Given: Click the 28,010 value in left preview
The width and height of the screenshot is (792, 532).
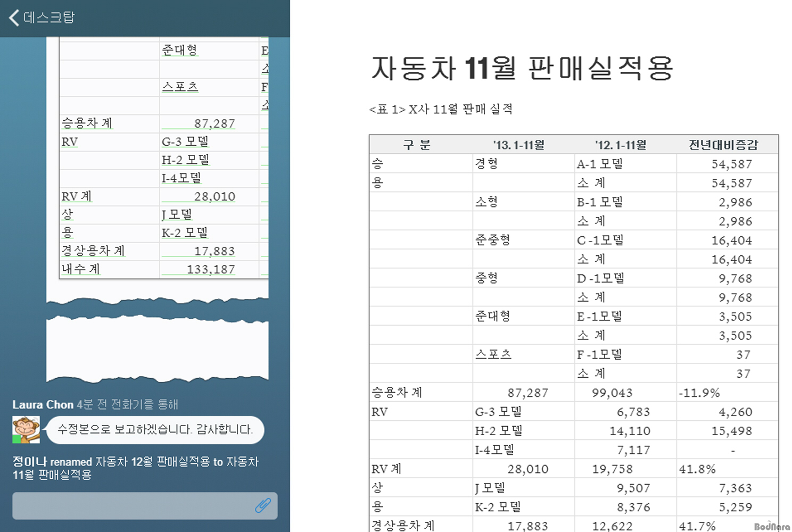Looking at the screenshot, I should tap(214, 196).
